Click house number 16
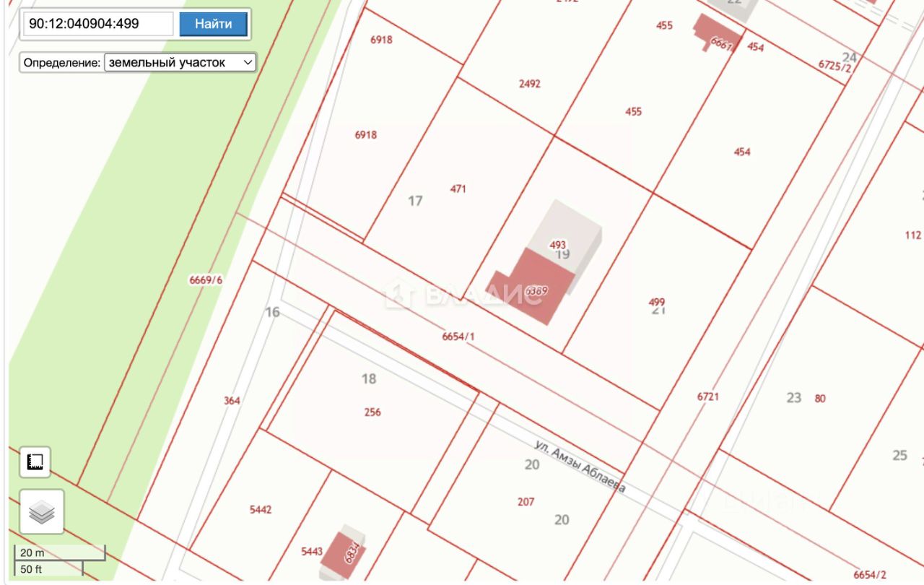This screenshot has width=924, height=585. [x=272, y=312]
